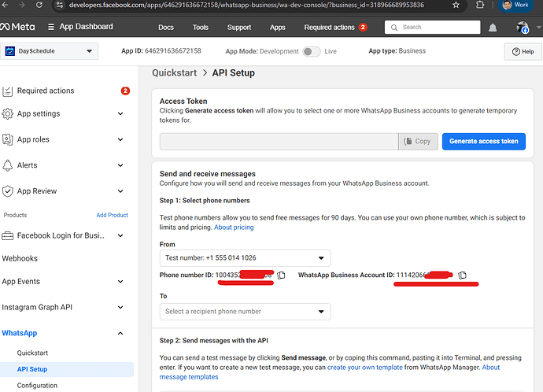Open the Help button

(523, 52)
